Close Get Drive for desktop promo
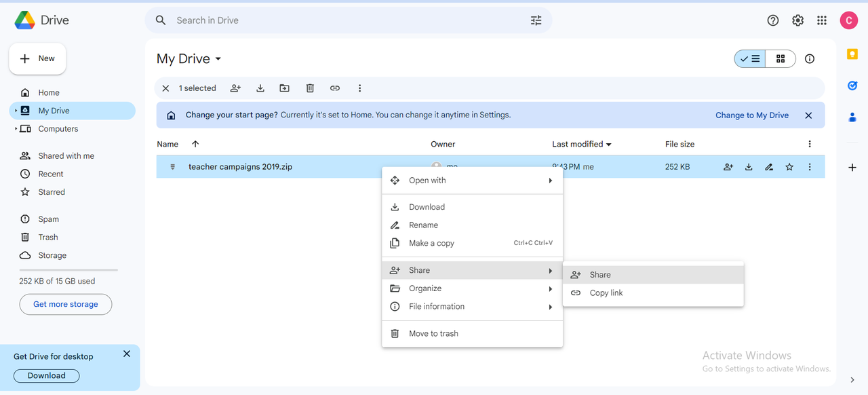The width and height of the screenshot is (868, 395). coord(127,354)
